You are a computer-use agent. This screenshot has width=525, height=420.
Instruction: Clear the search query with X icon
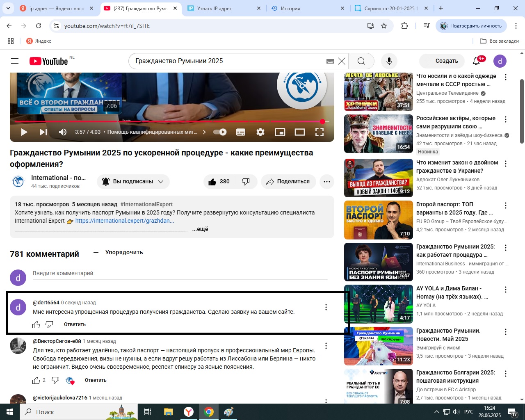coord(342,61)
